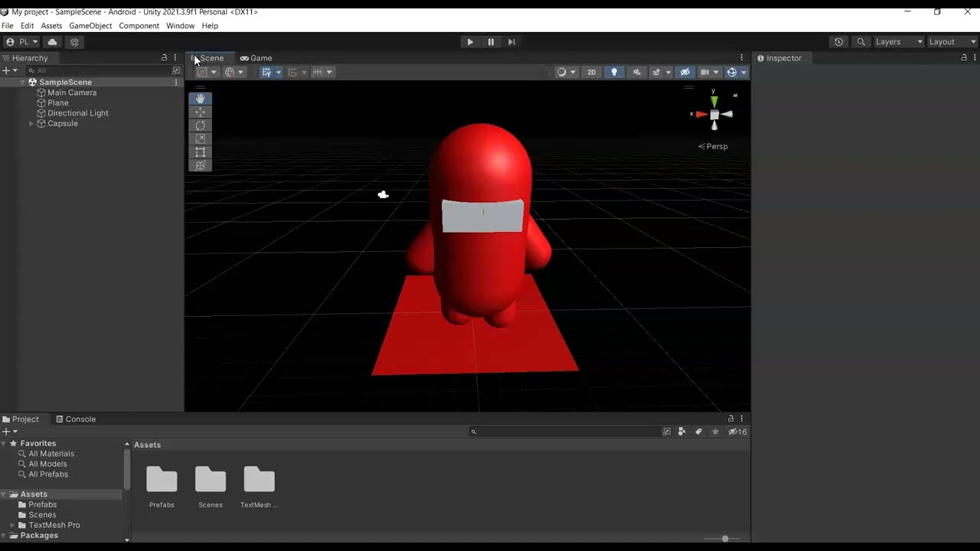Open scene camera settings dropdown arrow

pos(717,72)
